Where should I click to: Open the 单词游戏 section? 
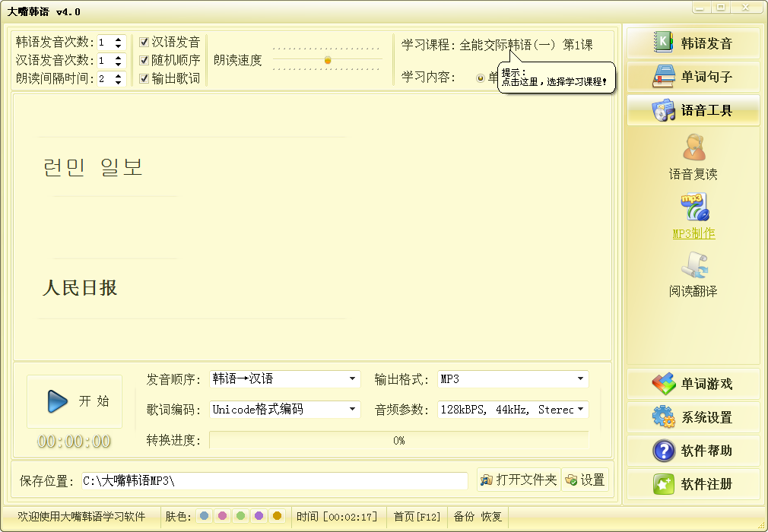click(693, 384)
